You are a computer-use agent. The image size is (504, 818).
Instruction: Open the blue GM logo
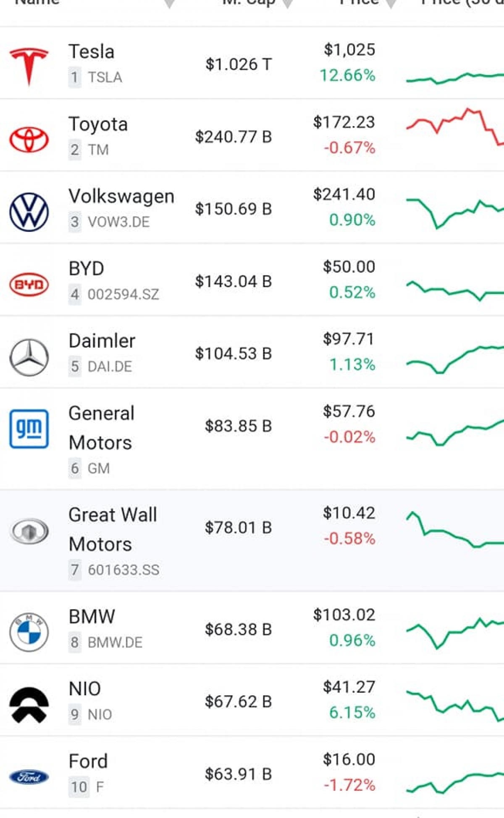[29, 429]
